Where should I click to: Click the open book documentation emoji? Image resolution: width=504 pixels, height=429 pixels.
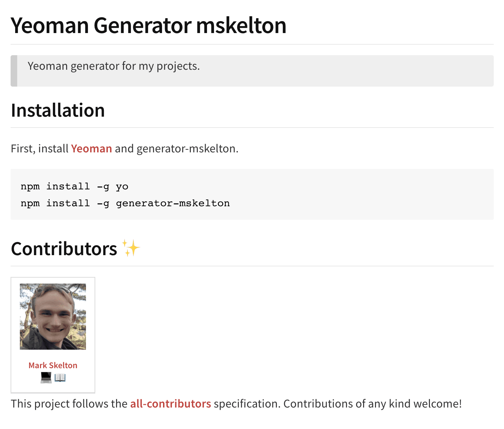click(60, 377)
